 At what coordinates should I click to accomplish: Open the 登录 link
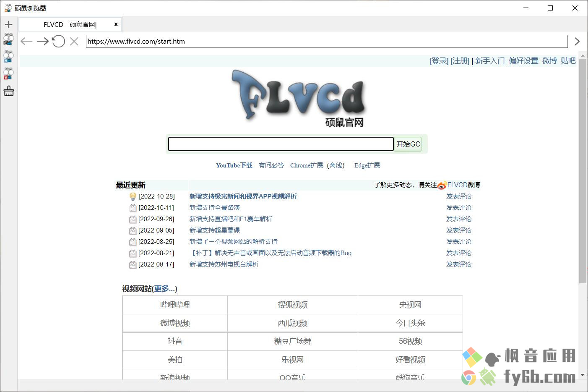pyautogui.click(x=439, y=61)
